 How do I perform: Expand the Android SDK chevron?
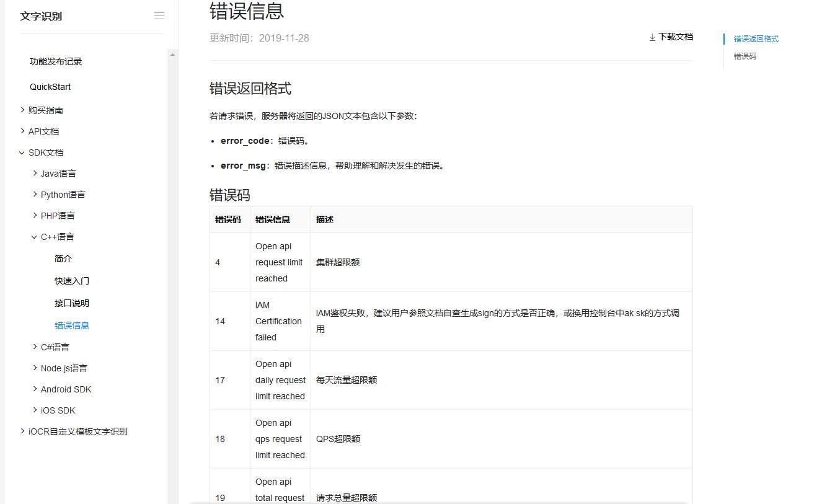(35, 389)
